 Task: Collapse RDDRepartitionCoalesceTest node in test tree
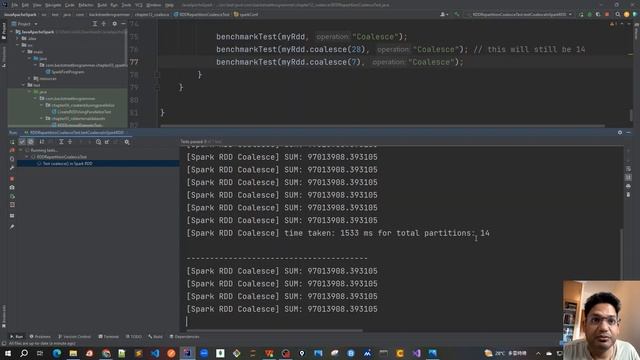point(27,157)
